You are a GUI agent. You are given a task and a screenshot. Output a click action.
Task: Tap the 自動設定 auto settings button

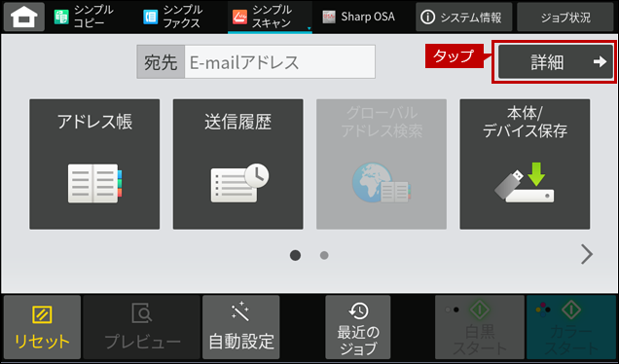click(x=241, y=327)
